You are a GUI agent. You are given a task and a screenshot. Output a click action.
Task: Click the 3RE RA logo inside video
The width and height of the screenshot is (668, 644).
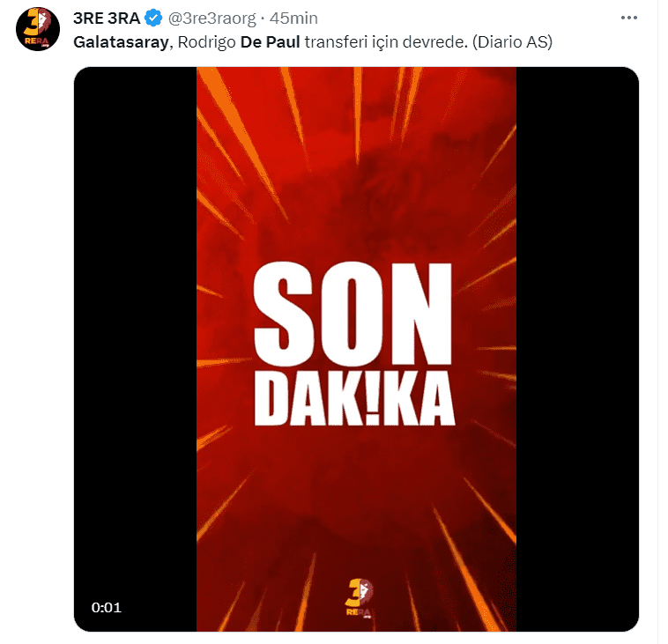coord(355,599)
